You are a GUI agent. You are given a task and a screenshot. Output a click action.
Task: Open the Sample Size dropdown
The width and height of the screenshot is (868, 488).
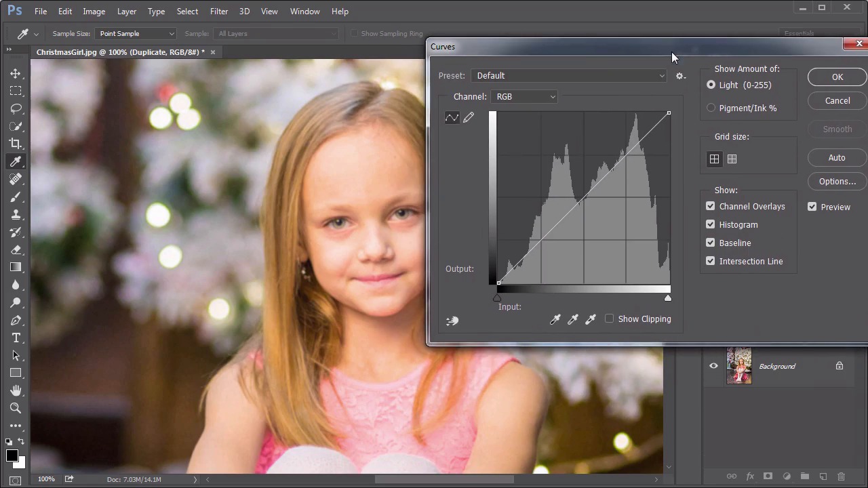click(x=136, y=33)
